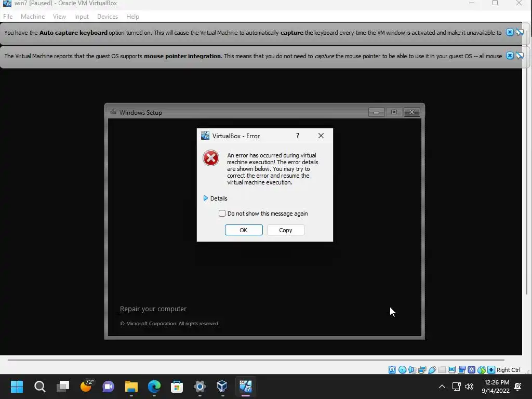Viewport: 532px width, 399px height.
Task: Open the File menu
Action: [x=8, y=16]
